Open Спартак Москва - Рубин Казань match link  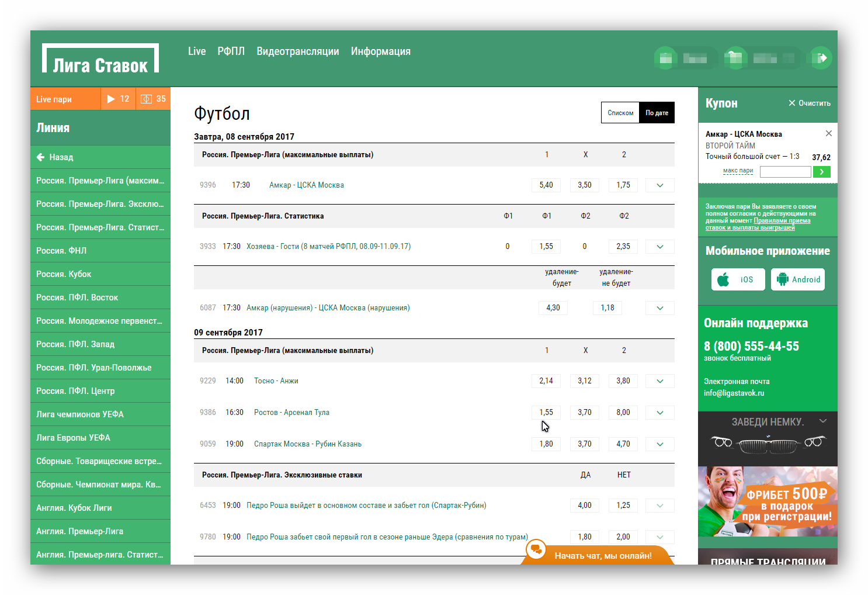(x=308, y=444)
